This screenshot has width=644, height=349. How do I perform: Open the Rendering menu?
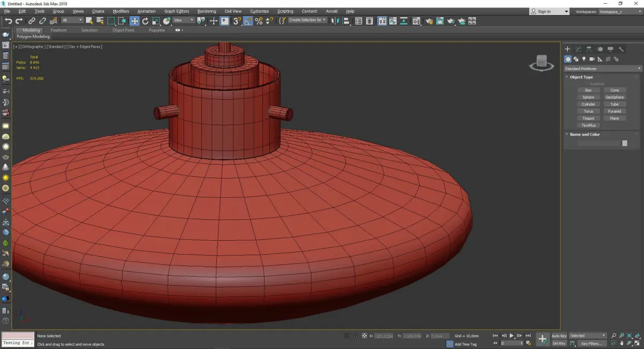pos(207,11)
